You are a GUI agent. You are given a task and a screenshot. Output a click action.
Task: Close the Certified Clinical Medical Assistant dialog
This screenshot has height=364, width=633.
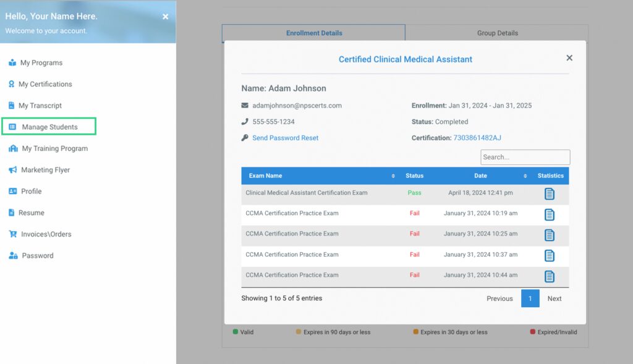click(x=569, y=57)
